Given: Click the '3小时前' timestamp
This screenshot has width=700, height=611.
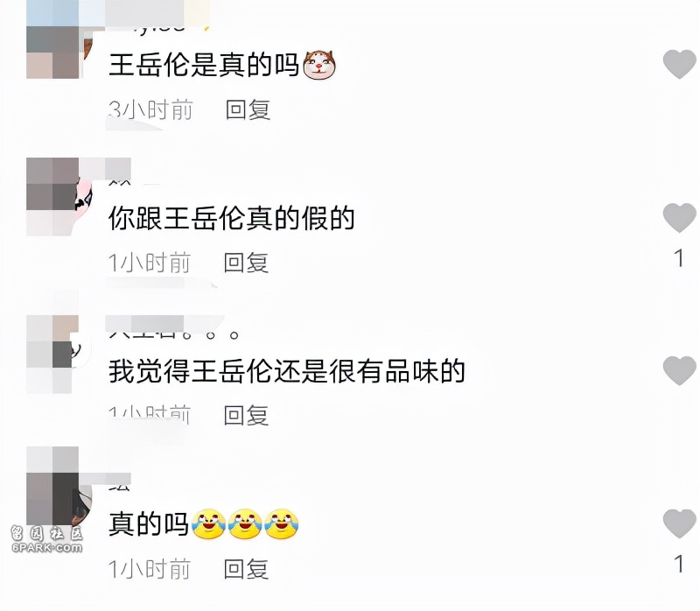Looking at the screenshot, I should pos(150,110).
